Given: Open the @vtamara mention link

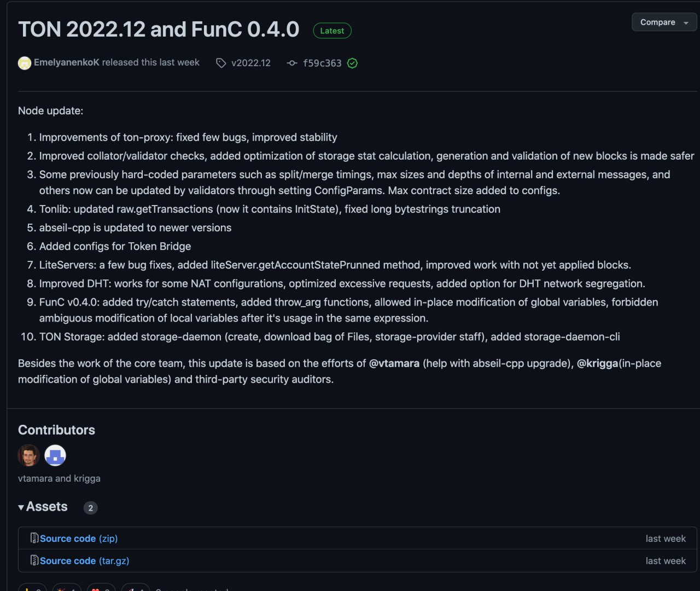Looking at the screenshot, I should coord(394,363).
